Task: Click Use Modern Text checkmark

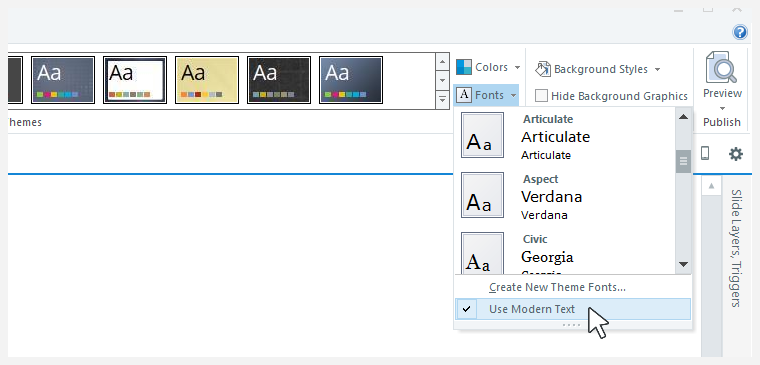Action: [466, 309]
